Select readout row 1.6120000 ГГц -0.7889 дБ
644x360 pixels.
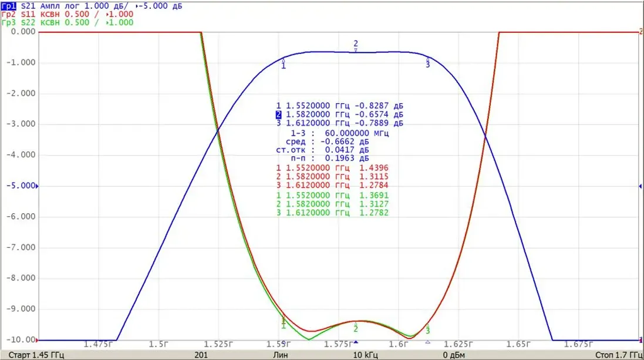point(339,123)
